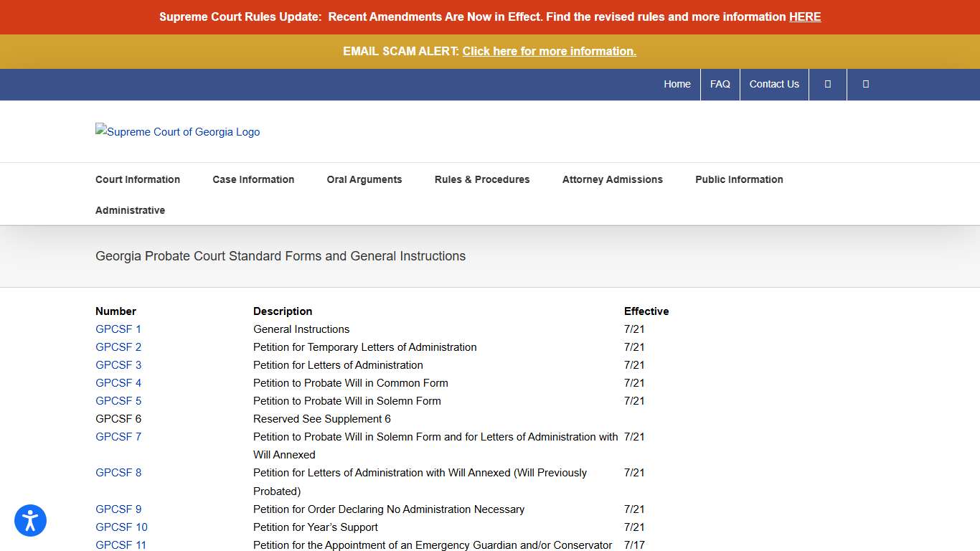Open the FAQ link
Image resolution: width=980 pixels, height=551 pixels.
coord(720,84)
